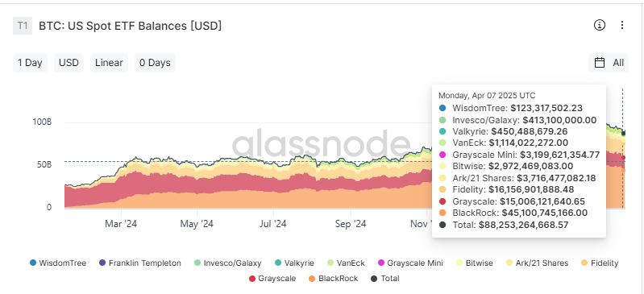Image resolution: width=644 pixels, height=294 pixels.
Task: Click the May '24 x-axis label
Action: pyautogui.click(x=197, y=224)
